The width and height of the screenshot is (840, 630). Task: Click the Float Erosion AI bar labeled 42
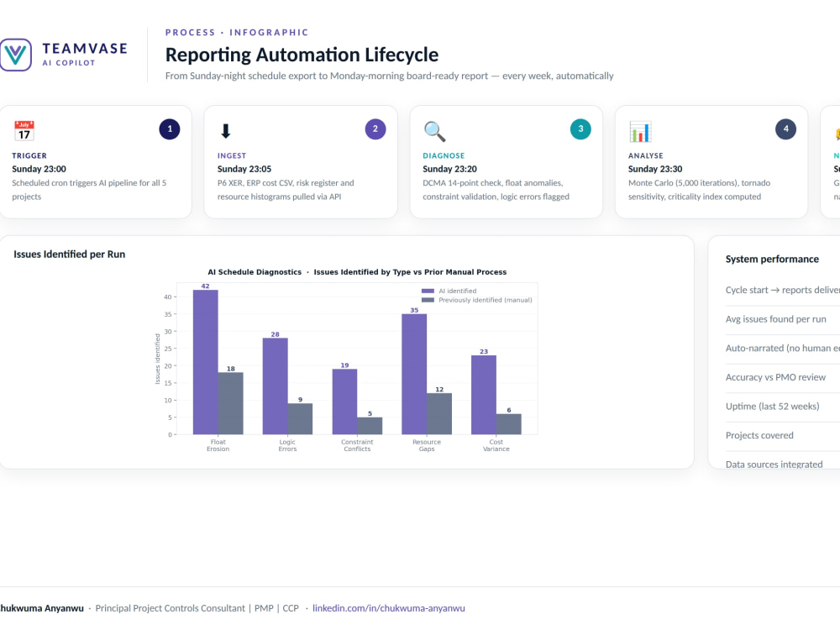(x=205, y=362)
